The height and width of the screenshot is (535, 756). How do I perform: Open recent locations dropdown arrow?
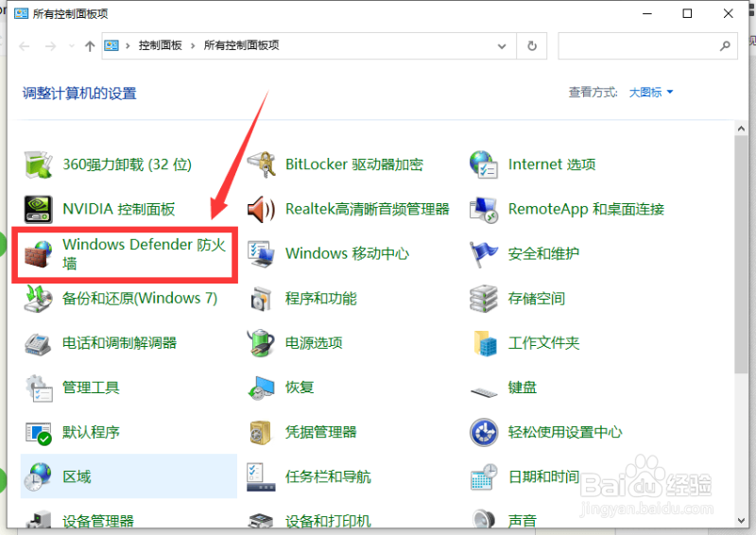[72, 45]
